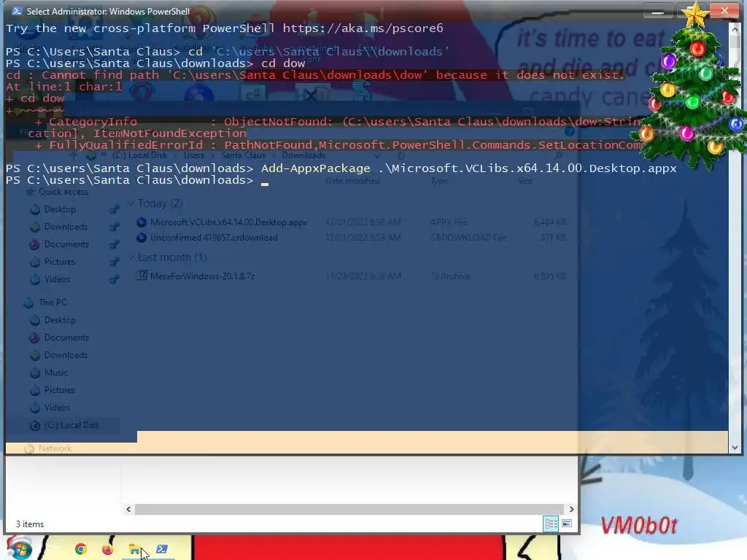Select Downloads in the Explorer breadcrumb
The width and height of the screenshot is (747, 560).
(303, 155)
